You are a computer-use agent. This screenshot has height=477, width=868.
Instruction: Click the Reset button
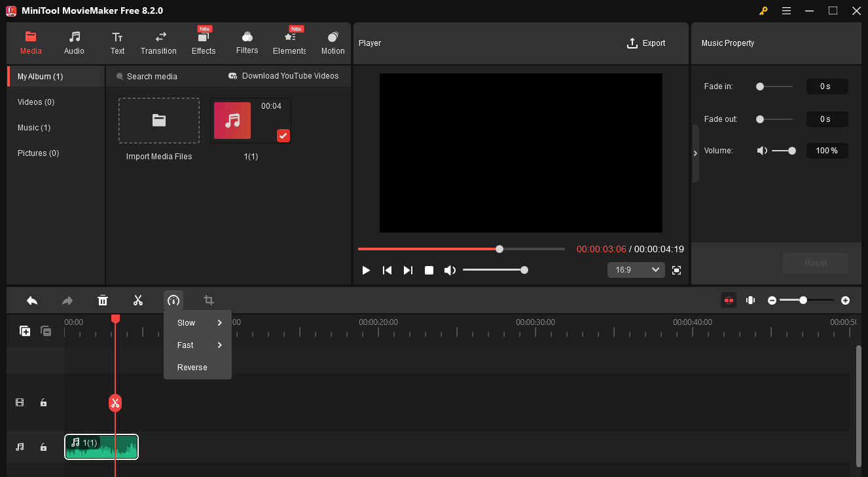pos(816,263)
